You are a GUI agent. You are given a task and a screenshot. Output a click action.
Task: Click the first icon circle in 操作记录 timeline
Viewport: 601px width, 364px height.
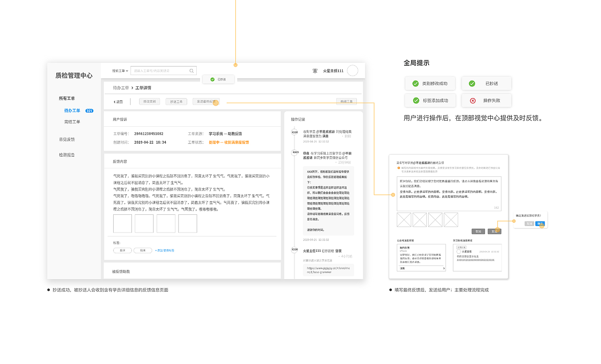pyautogui.click(x=295, y=132)
